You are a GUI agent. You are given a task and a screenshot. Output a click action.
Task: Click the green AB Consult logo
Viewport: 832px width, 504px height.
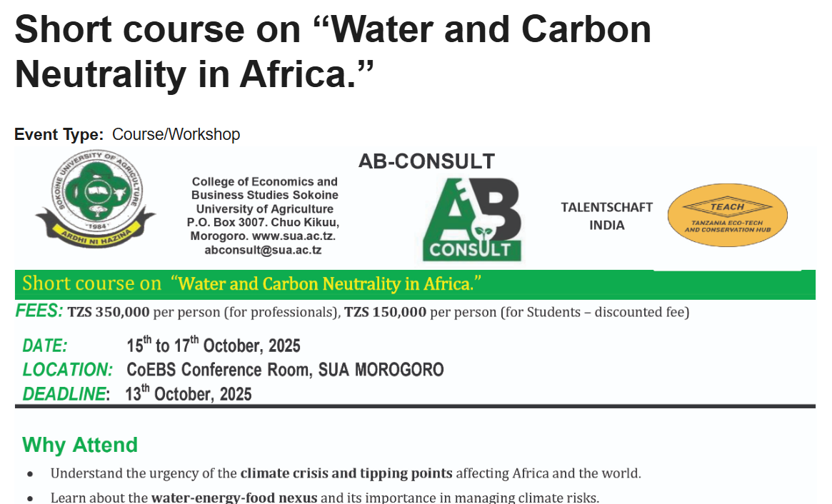pyautogui.click(x=471, y=219)
